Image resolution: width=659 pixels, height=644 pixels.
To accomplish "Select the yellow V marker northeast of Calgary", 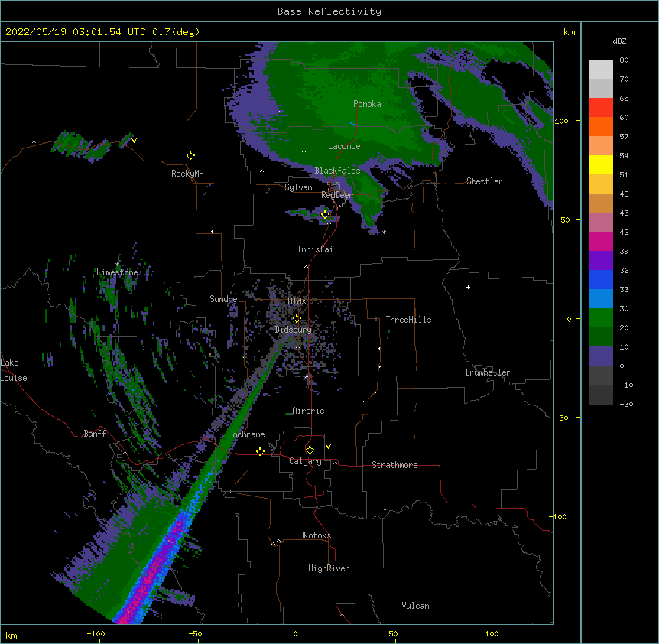I will (x=328, y=447).
